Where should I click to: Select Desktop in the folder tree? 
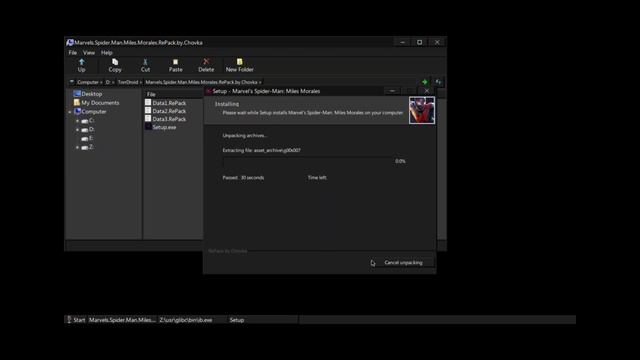click(91, 94)
